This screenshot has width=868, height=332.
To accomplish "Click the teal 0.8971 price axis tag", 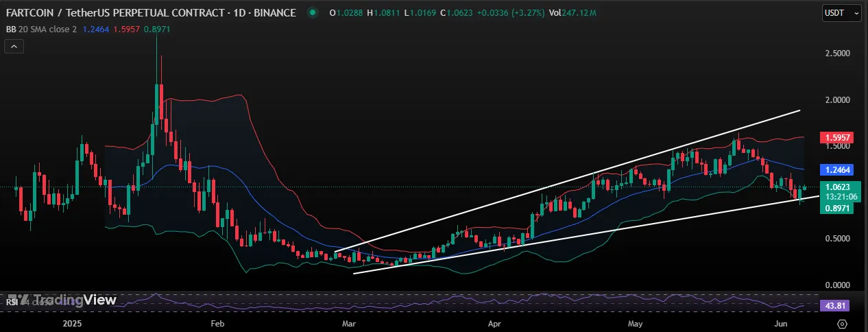I will [836, 208].
